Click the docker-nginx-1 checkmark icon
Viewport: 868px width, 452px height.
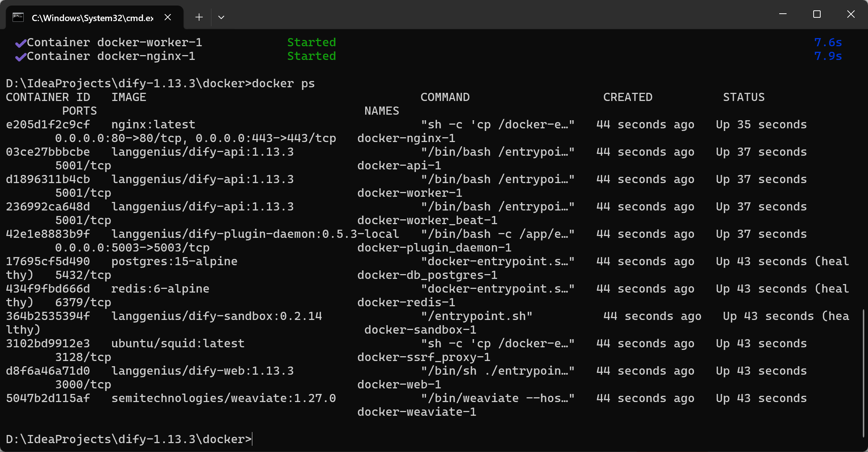(x=21, y=57)
